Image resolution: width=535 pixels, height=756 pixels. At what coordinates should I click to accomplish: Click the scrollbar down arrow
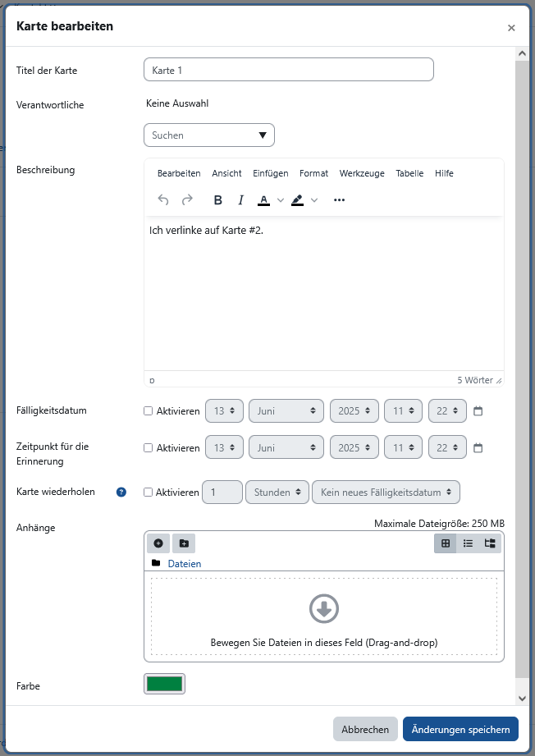coord(522,698)
